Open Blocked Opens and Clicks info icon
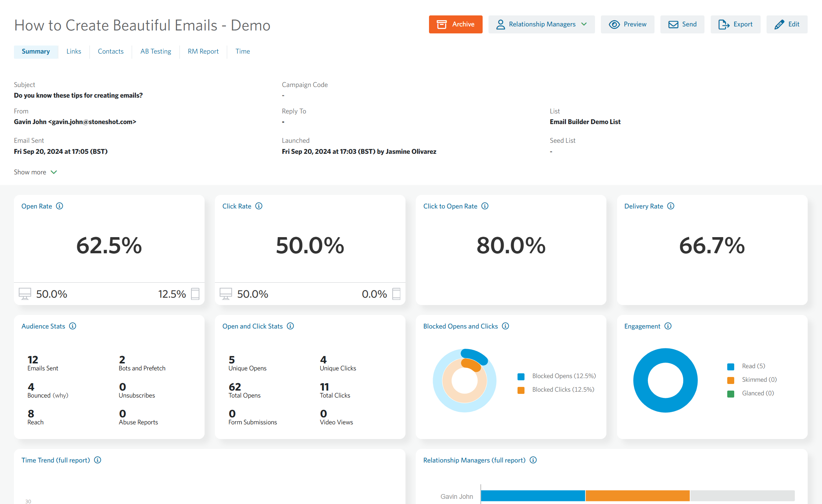This screenshot has width=822, height=504. 505,326
